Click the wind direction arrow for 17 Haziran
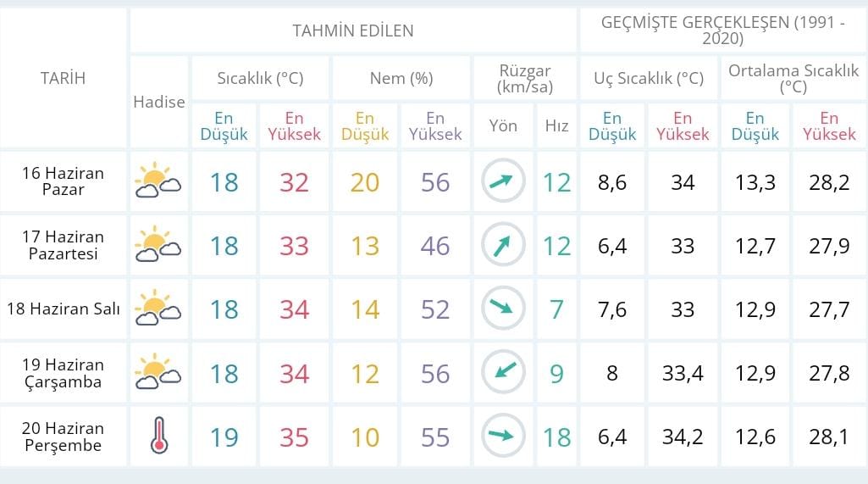 point(503,244)
